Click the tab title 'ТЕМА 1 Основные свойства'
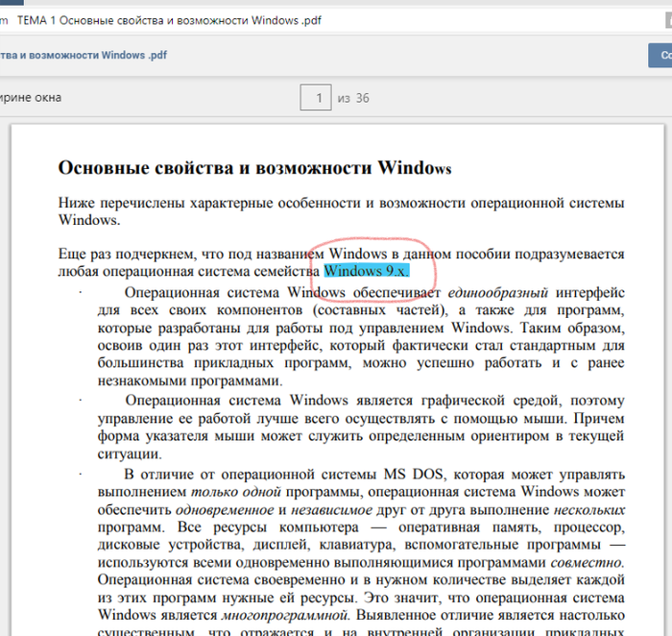This screenshot has height=636, width=672. click(169, 20)
